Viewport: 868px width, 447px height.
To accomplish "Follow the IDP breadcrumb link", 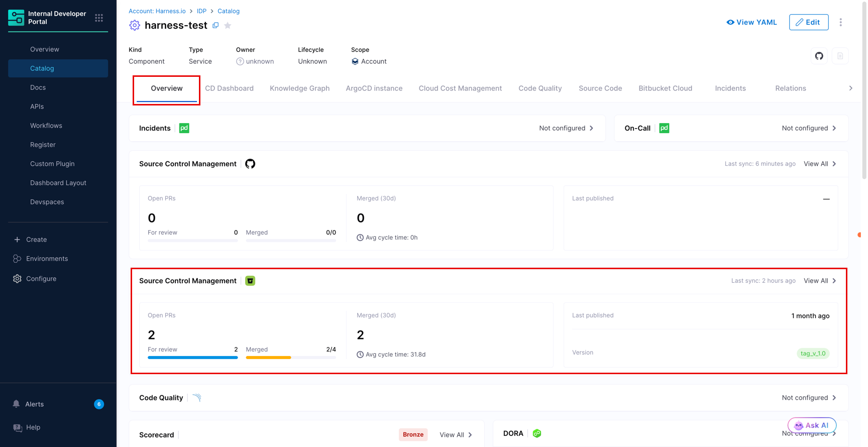I will [x=201, y=11].
